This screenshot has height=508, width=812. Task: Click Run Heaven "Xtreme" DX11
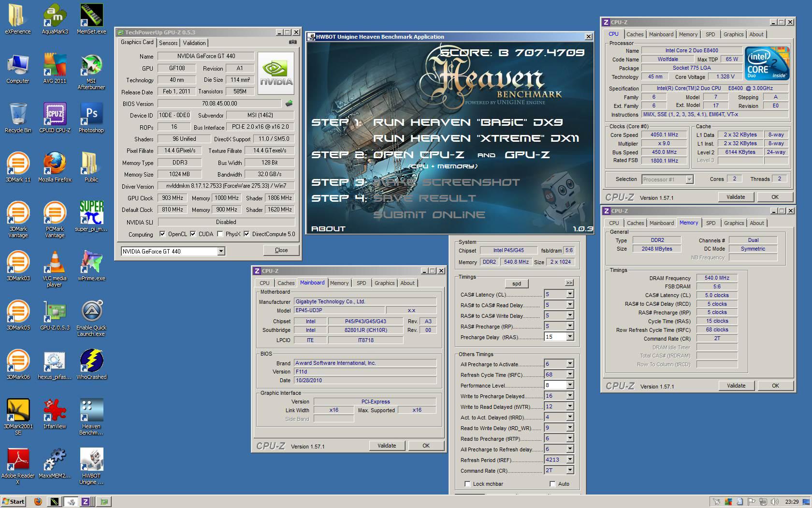point(476,138)
